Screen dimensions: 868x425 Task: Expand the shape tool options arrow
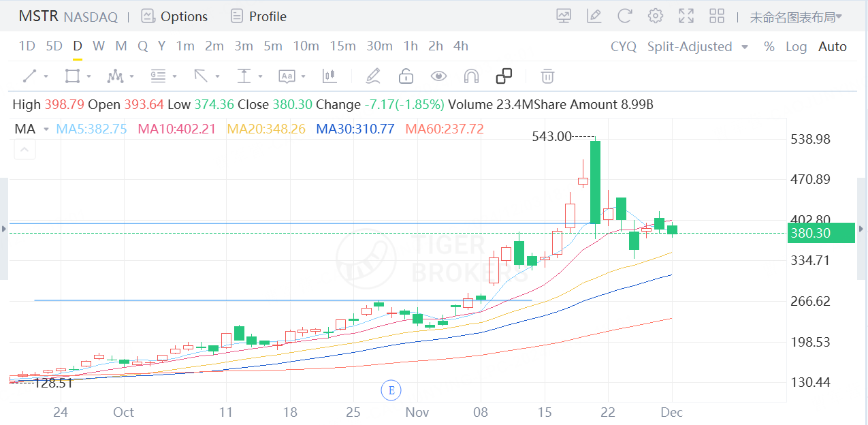(89, 77)
